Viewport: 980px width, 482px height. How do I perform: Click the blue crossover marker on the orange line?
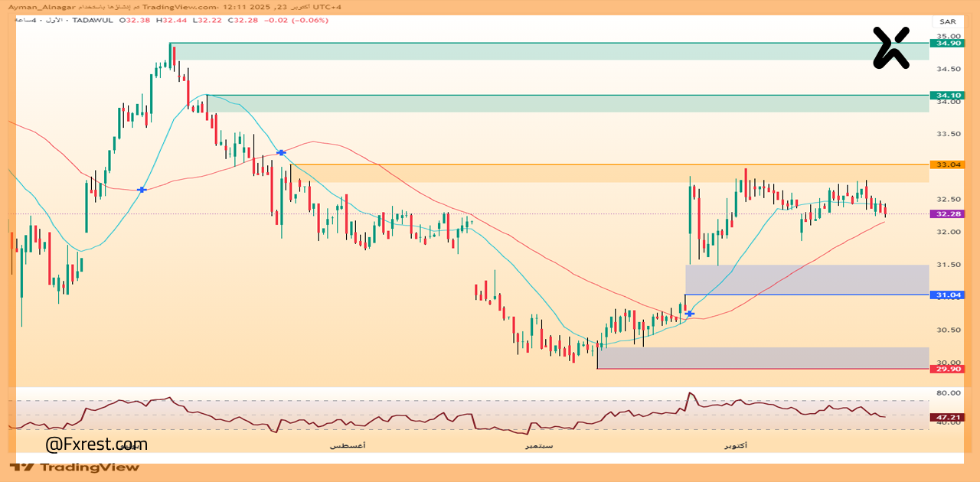pyautogui.click(x=281, y=153)
